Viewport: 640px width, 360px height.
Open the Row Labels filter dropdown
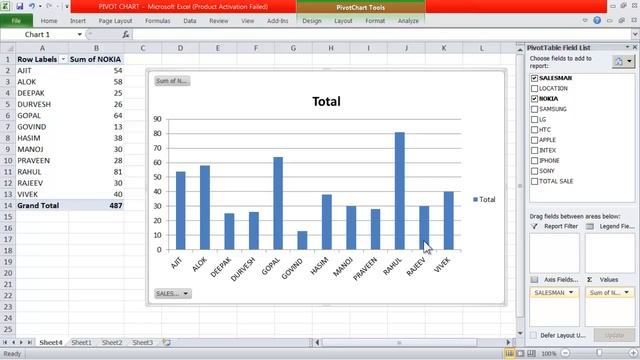point(63,59)
